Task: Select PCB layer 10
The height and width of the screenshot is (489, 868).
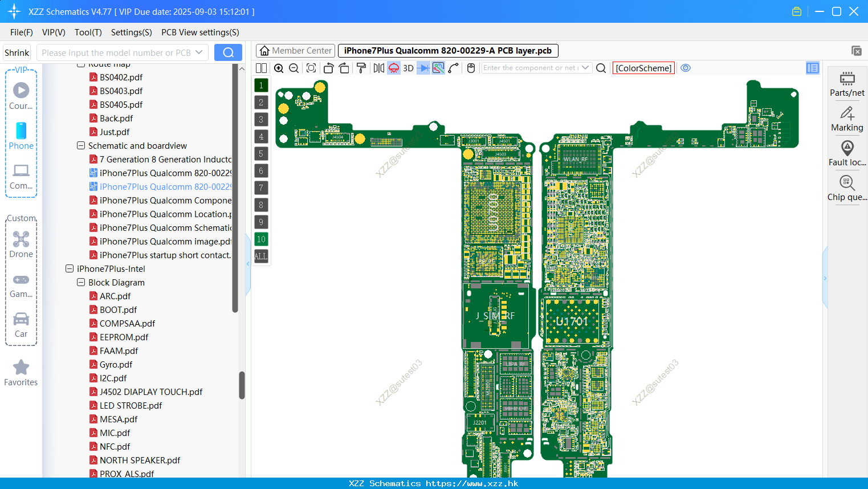Action: pyautogui.click(x=261, y=239)
